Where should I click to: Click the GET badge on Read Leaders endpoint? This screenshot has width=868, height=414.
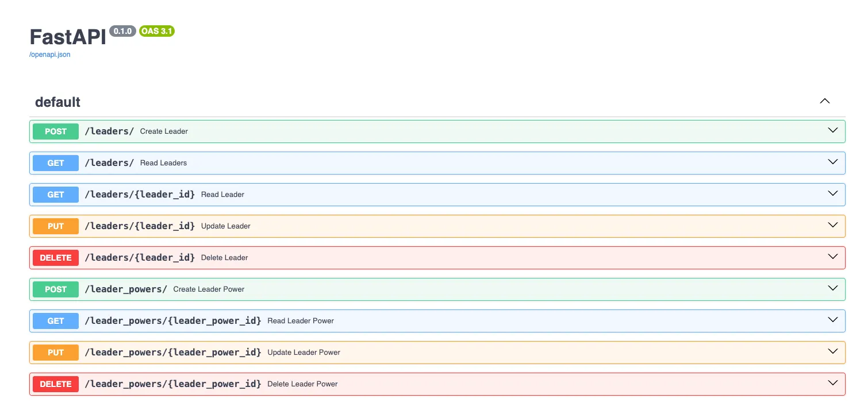55,163
